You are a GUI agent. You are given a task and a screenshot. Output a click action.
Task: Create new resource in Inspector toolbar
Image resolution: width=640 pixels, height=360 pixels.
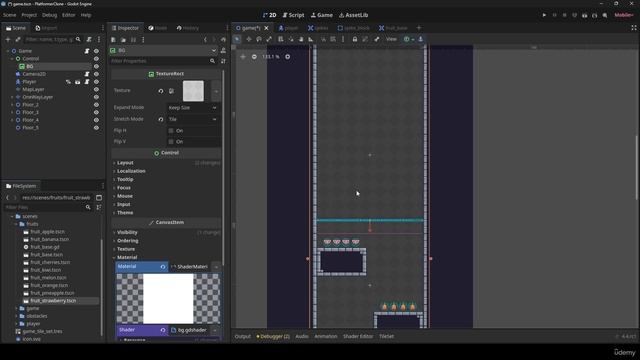tap(113, 40)
